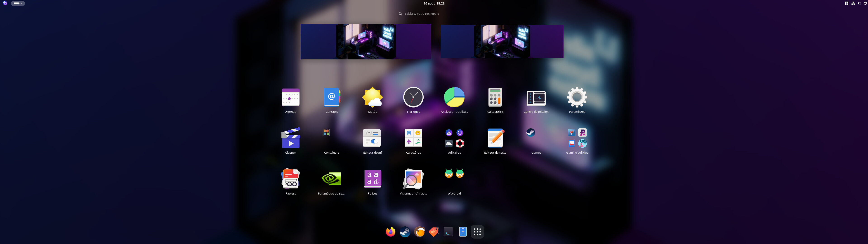Screen dimensions: 868x244
Task: Launch Centre de mission system monitor
Action: pos(536,98)
